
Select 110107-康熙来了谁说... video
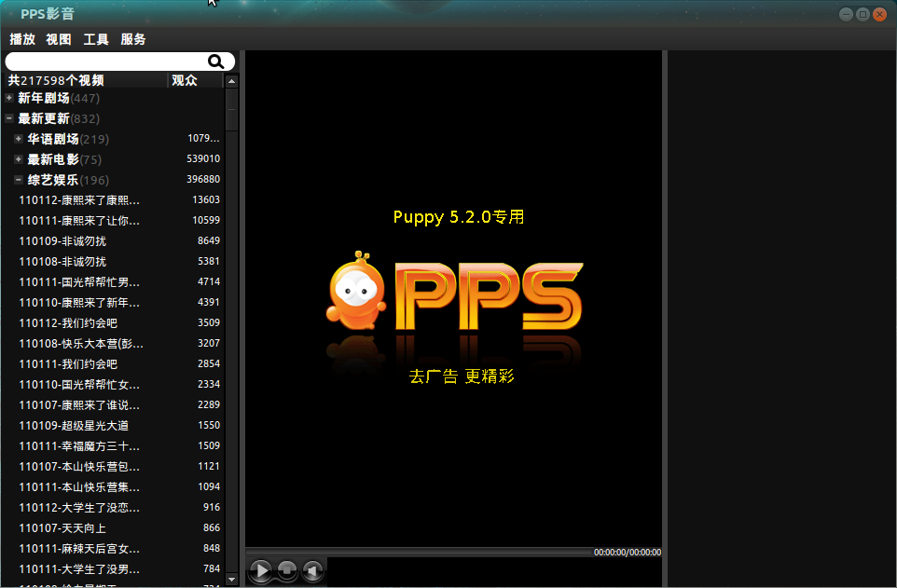pyautogui.click(x=79, y=405)
